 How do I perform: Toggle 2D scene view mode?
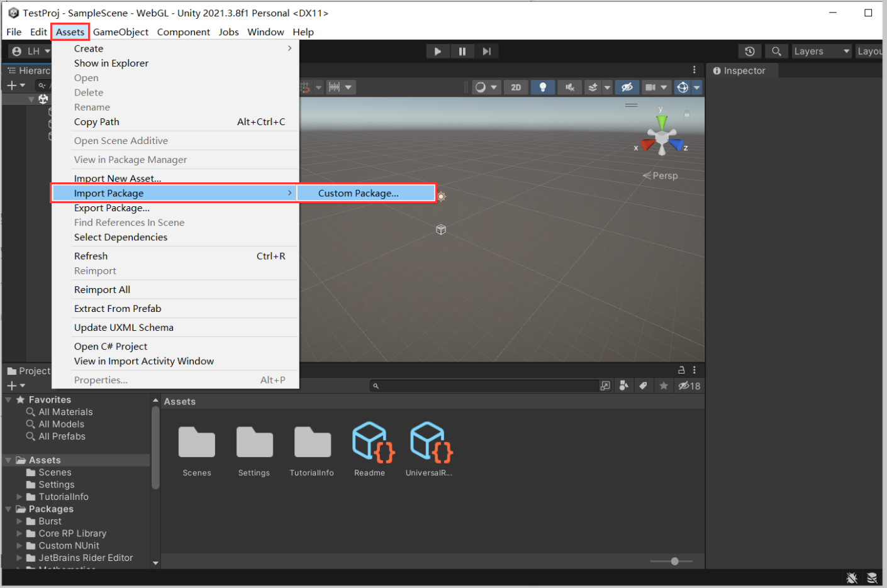[516, 87]
